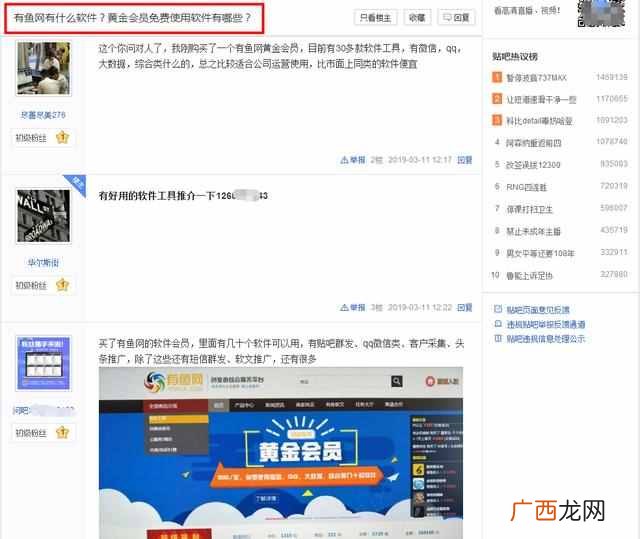
Task: Open the 贴吧页面意见反馈 link
Action: 538,310
